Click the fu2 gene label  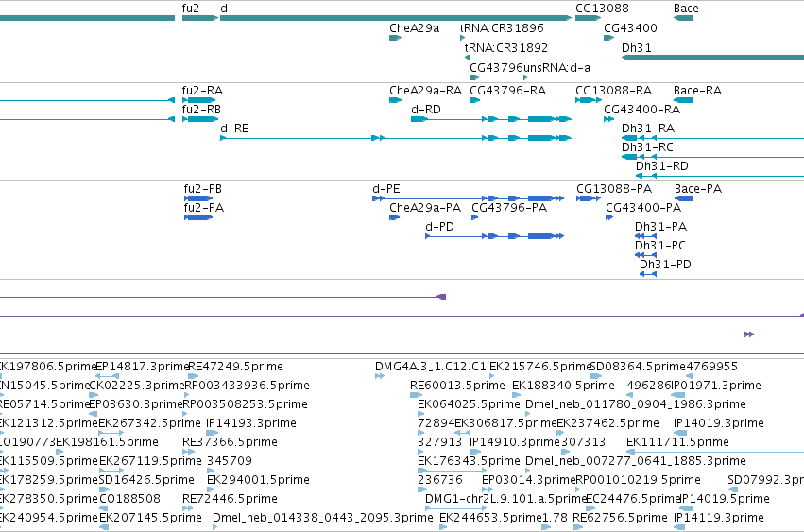[x=190, y=9]
